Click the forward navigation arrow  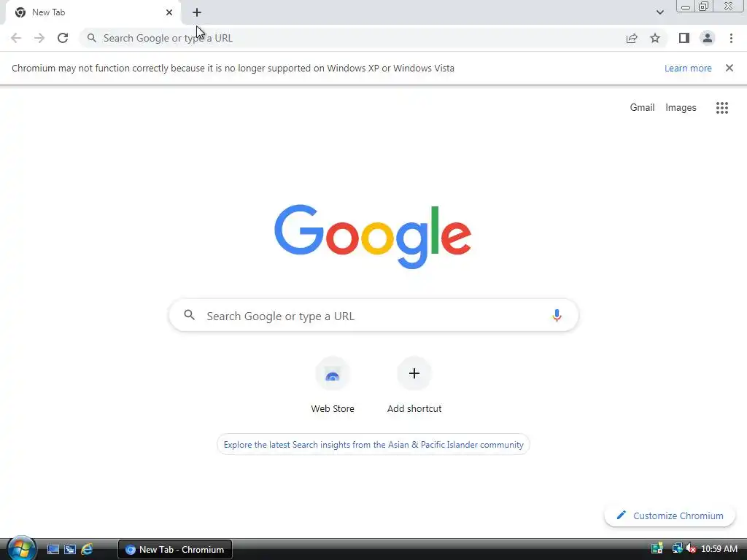pyautogui.click(x=39, y=38)
